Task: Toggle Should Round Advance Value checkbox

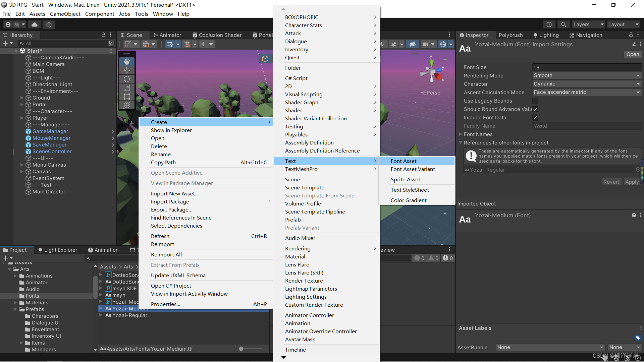Action: (535, 109)
